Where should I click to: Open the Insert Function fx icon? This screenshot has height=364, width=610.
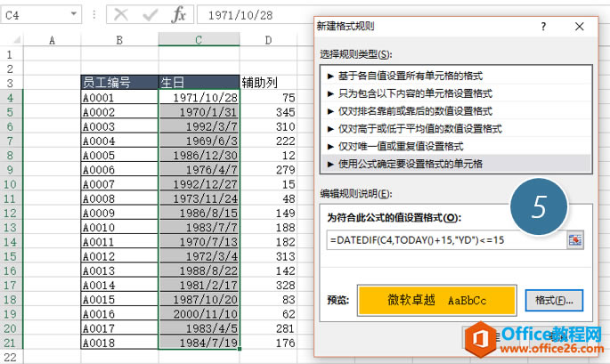click(x=179, y=15)
